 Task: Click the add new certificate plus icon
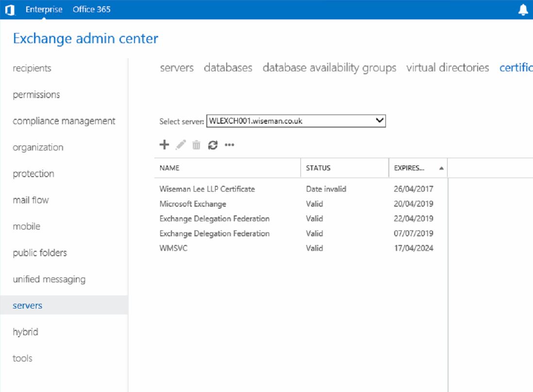click(165, 145)
